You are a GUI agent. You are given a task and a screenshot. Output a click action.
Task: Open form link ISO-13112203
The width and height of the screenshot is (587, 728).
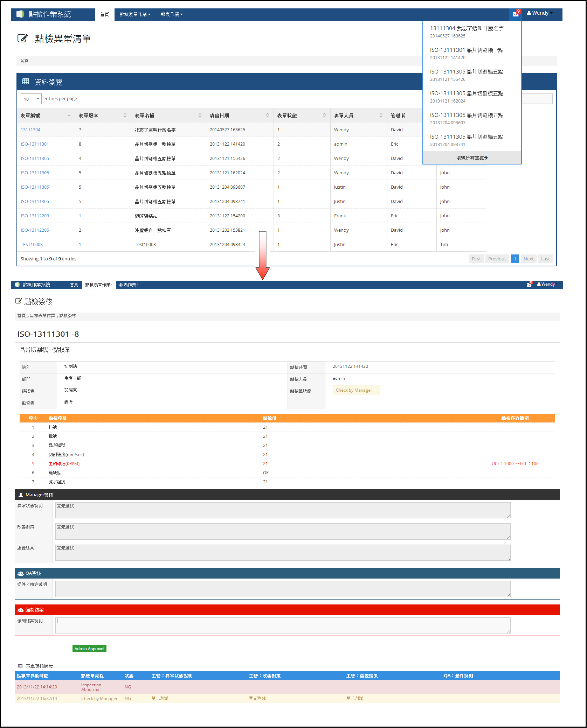coord(35,216)
